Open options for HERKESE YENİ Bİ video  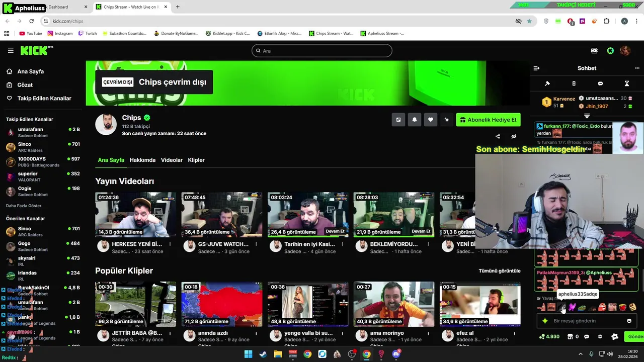170,244
